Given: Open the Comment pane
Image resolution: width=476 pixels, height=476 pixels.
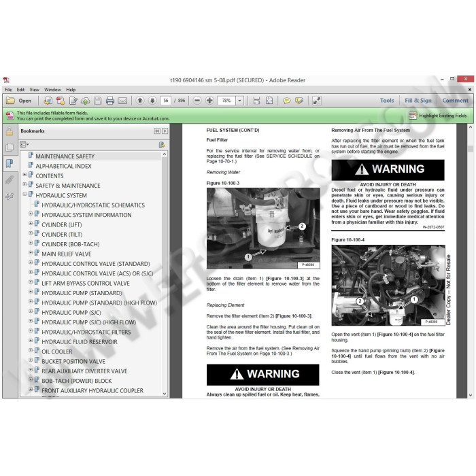Looking at the screenshot, I should [455, 101].
